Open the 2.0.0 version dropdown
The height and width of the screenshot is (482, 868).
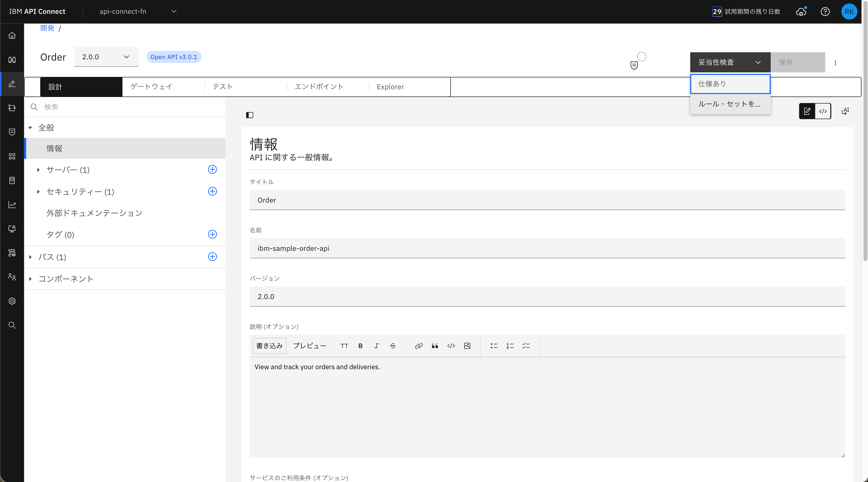click(106, 57)
